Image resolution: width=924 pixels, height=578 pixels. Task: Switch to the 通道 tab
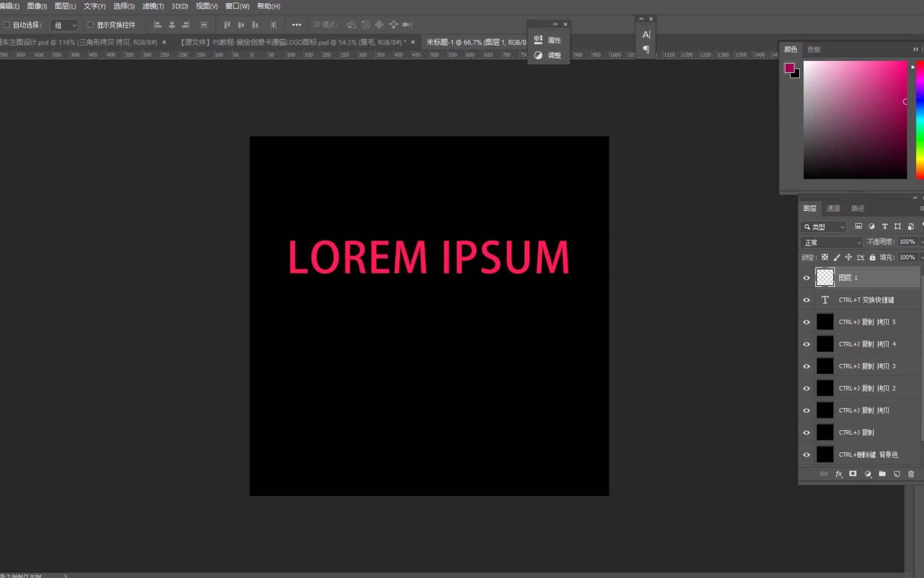point(833,208)
